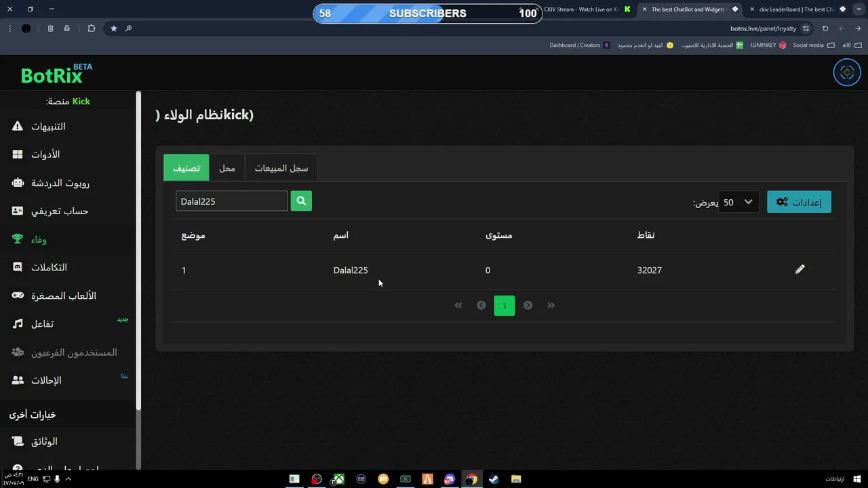
Task: Open الإحالات referrals via the people icon
Action: (x=18, y=380)
